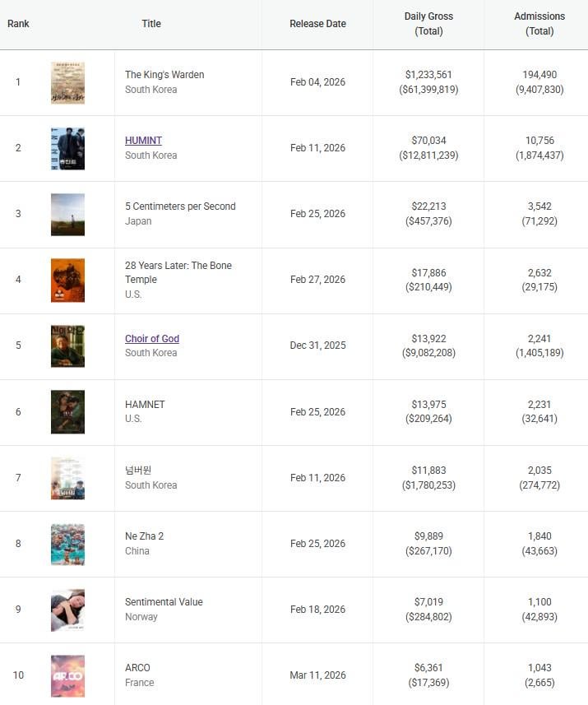The image size is (588, 705).
Task: Select the Ne Zha 2 title
Action: point(144,536)
